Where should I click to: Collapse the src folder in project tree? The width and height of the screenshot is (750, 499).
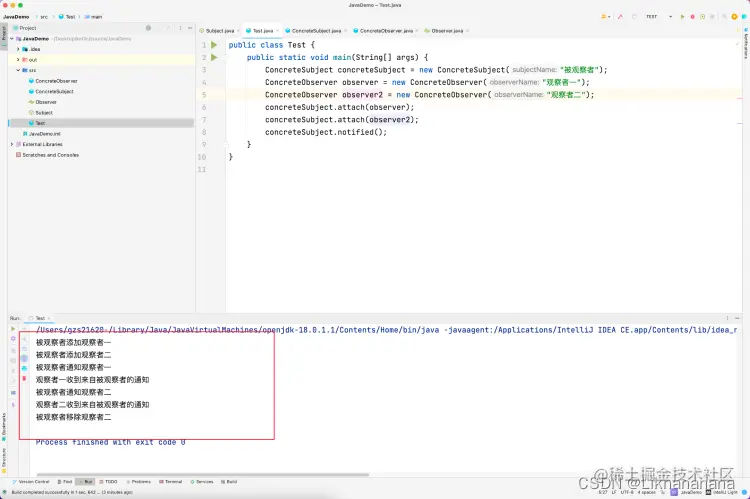[x=18, y=70]
